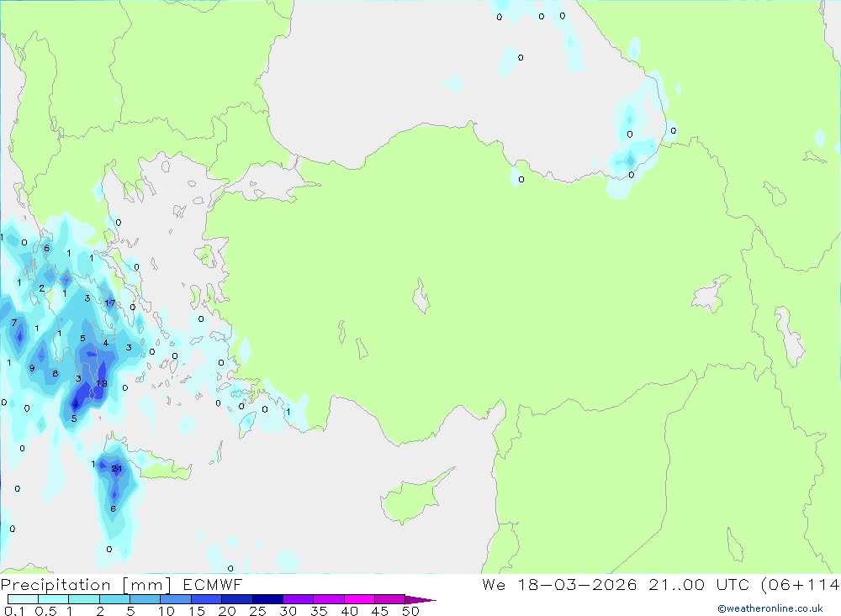This screenshot has height=616, width=841.
Task: Click the 'Precipitation [mm]' title text
Action: coord(86,585)
